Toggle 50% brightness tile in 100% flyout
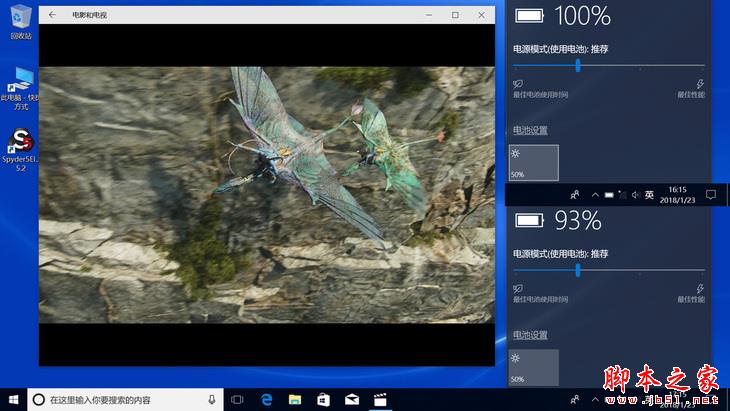 [x=534, y=162]
